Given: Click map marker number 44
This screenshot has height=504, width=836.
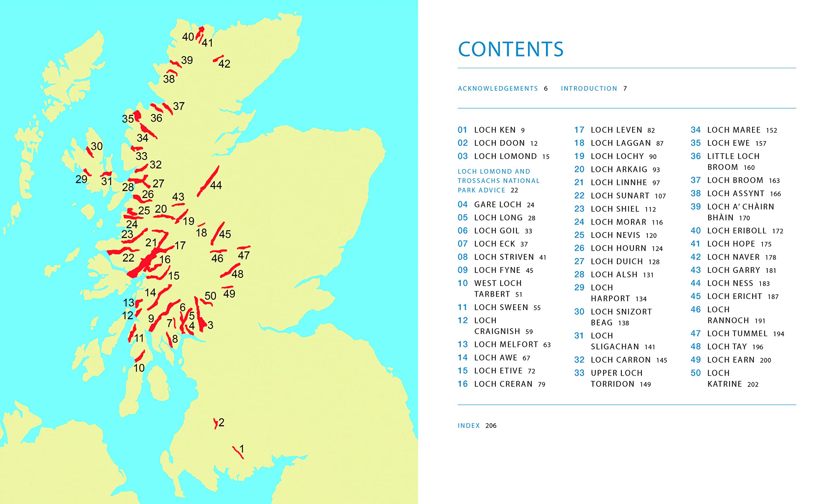Looking at the screenshot, I should [216, 185].
